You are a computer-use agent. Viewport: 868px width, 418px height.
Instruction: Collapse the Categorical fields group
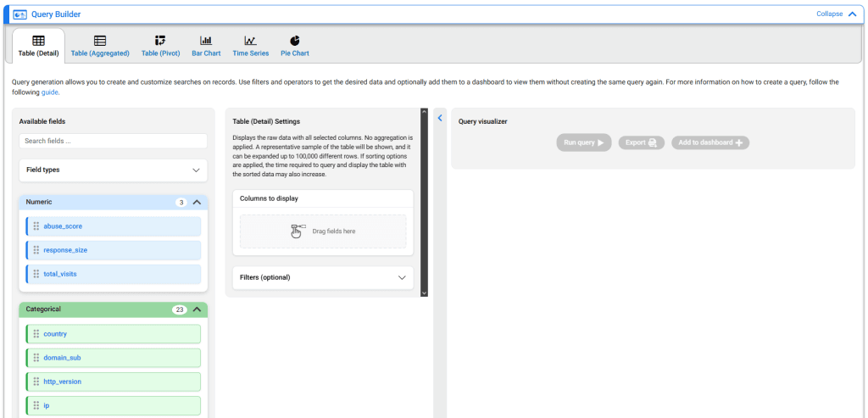[x=197, y=309]
